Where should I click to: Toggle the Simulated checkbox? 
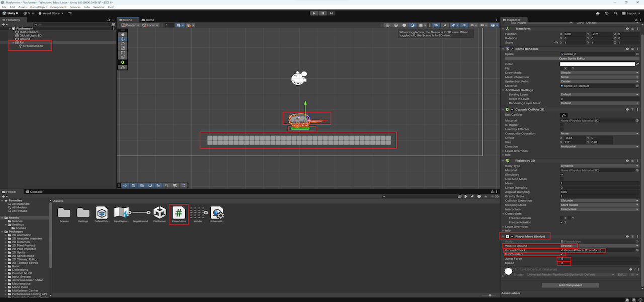(x=562, y=175)
